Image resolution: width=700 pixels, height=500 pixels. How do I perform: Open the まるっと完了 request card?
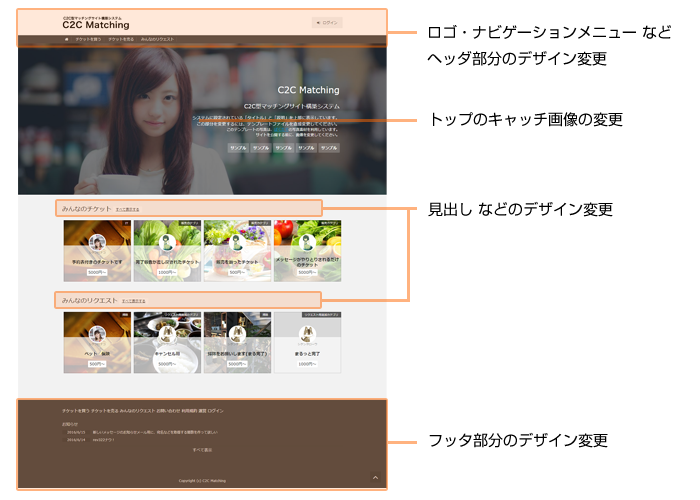click(308, 342)
